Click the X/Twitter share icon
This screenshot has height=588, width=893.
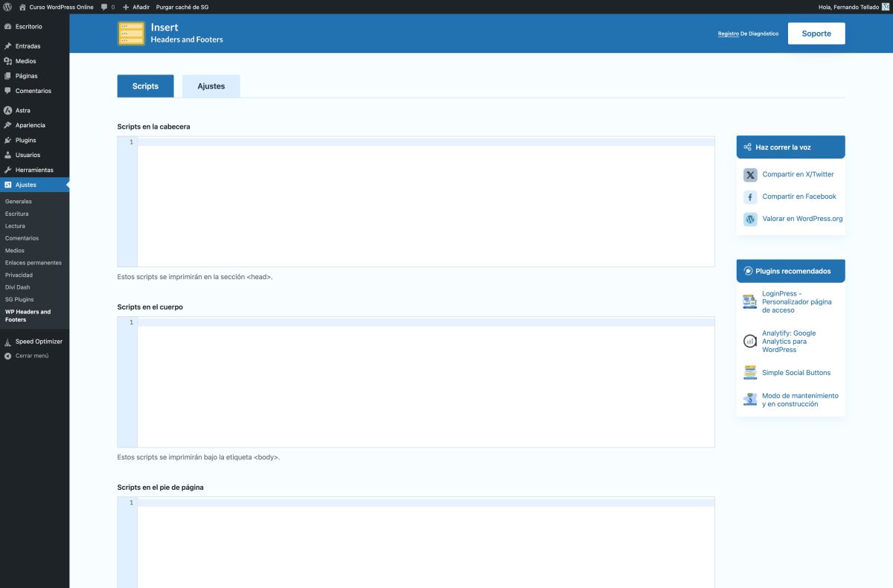(750, 175)
